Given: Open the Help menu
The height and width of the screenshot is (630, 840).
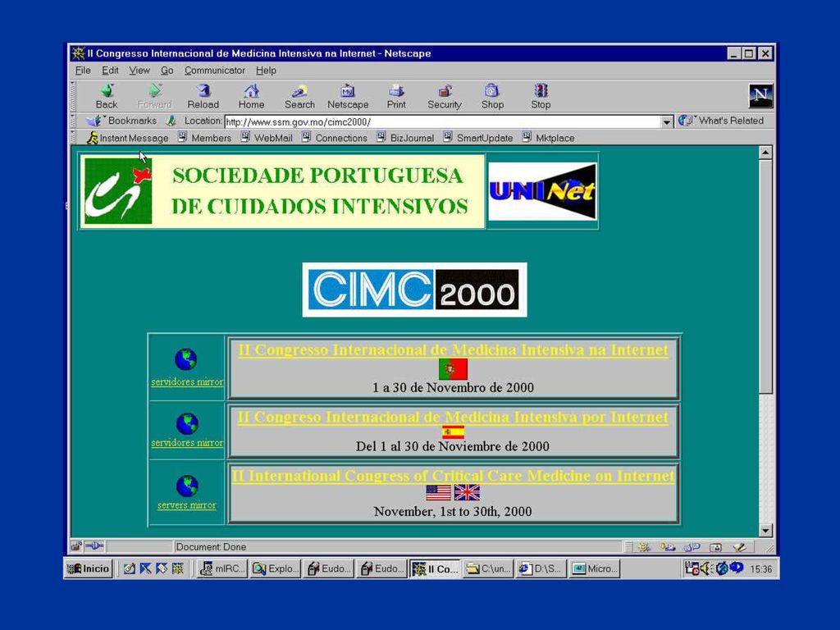Looking at the screenshot, I should tap(266, 71).
